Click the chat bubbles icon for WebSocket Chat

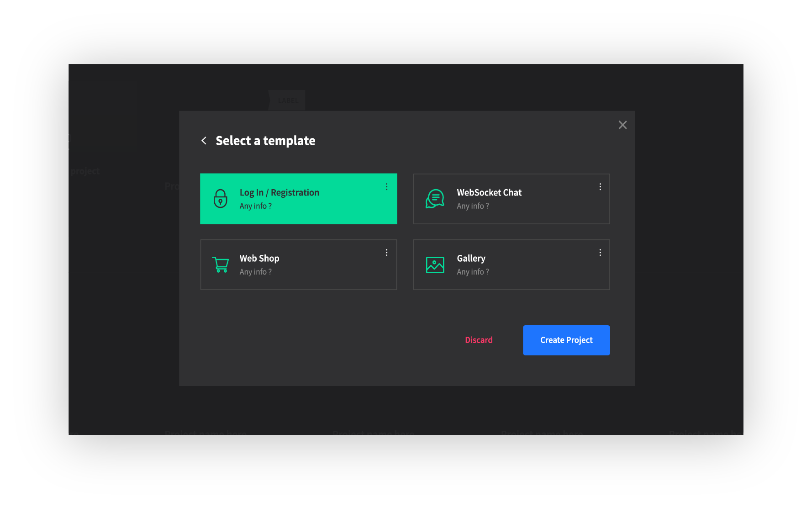pyautogui.click(x=435, y=199)
